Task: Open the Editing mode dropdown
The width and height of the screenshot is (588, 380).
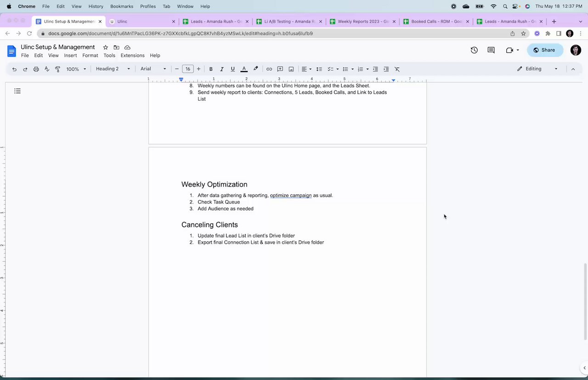Action: [x=537, y=69]
